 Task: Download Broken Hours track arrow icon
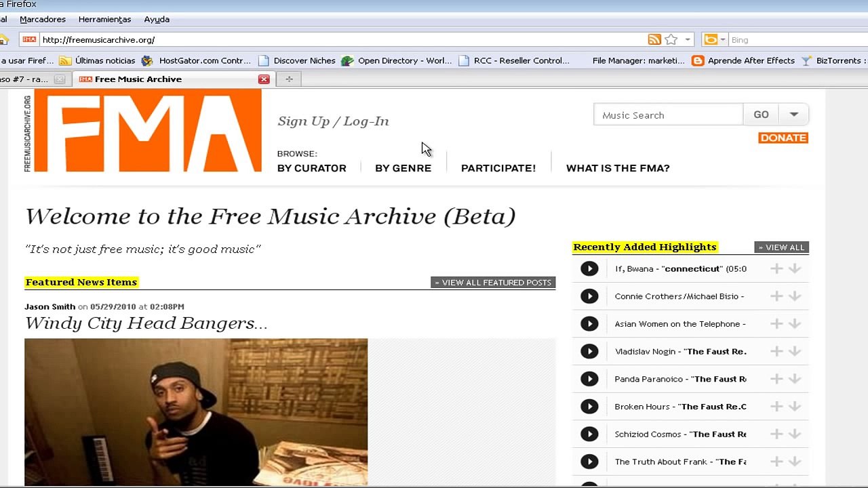(795, 407)
